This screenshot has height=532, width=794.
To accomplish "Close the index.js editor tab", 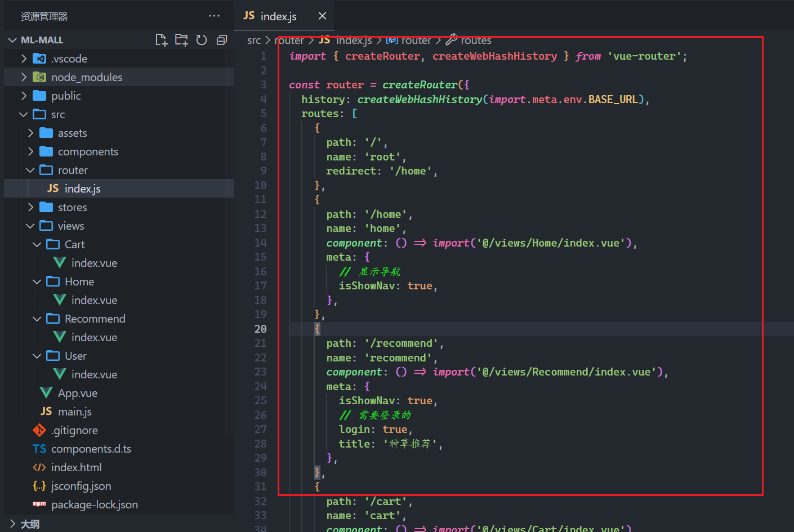I will tap(322, 16).
